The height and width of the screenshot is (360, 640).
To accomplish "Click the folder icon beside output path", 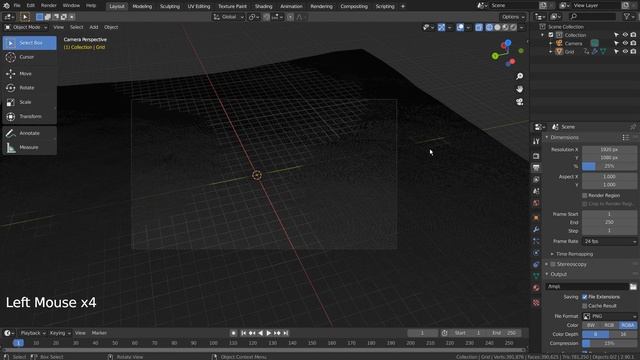I will 633,287.
